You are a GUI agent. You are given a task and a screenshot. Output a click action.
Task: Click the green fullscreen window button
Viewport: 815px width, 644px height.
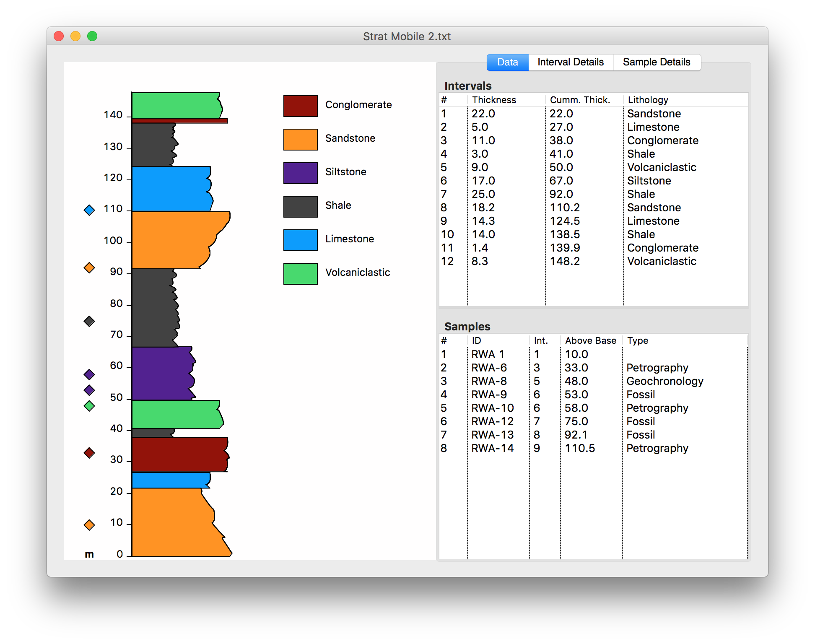pos(92,36)
